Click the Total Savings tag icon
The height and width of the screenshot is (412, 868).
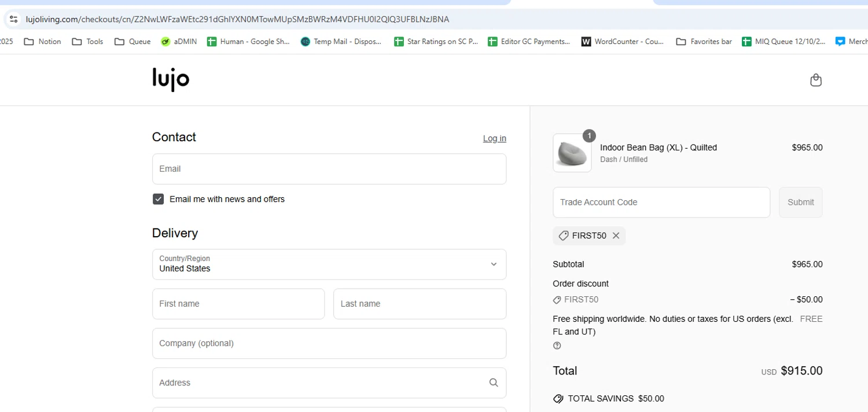pos(558,399)
